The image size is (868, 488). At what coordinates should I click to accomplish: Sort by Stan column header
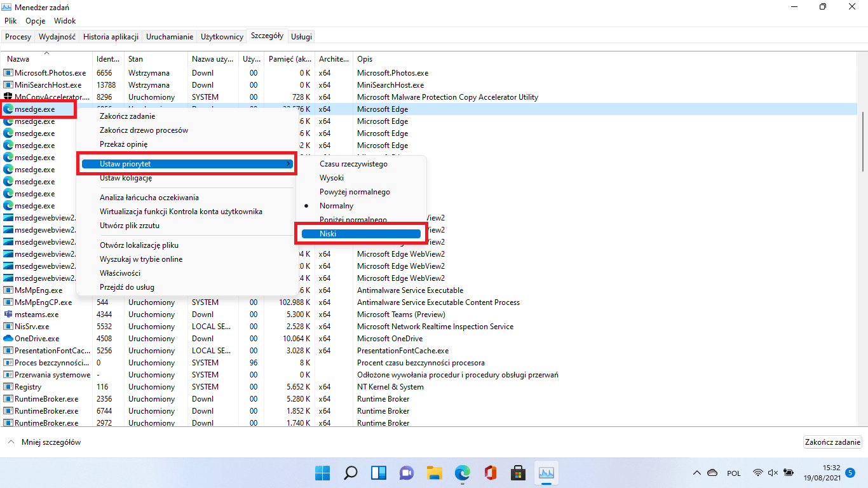tap(156, 59)
